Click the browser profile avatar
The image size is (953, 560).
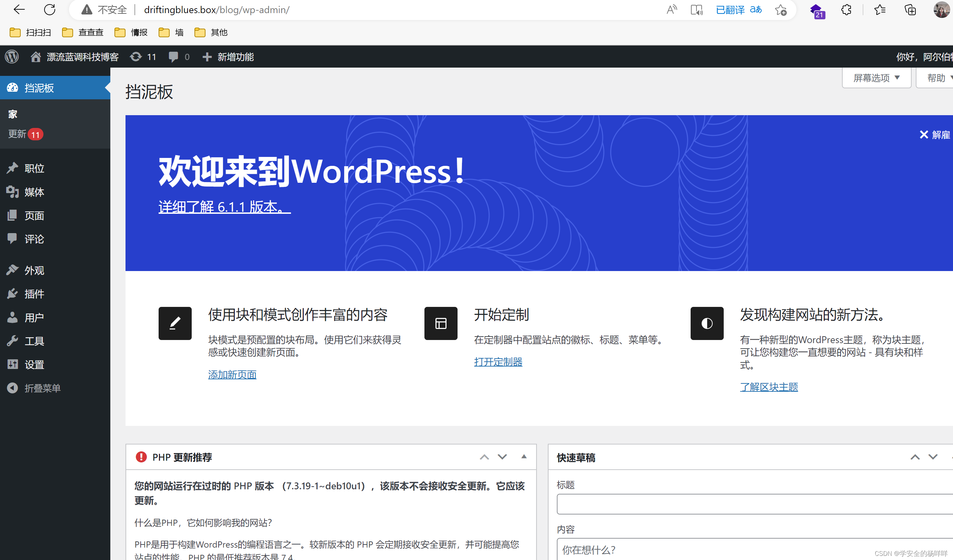click(x=942, y=10)
